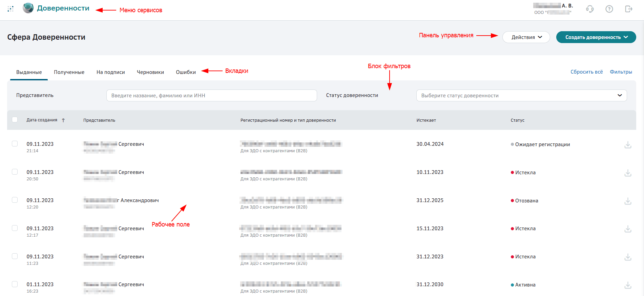Click the expiry date 31.12.2030

click(x=430, y=284)
